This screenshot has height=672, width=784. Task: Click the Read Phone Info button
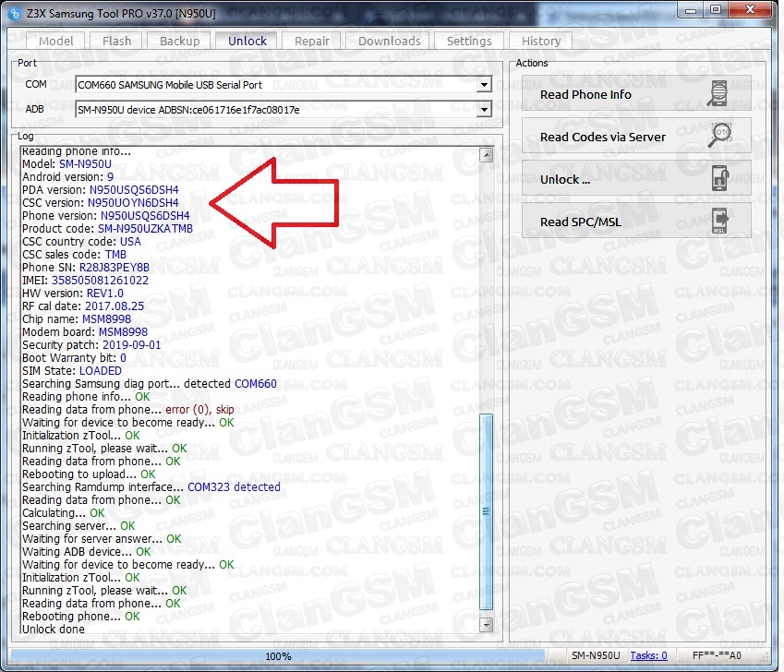click(636, 94)
